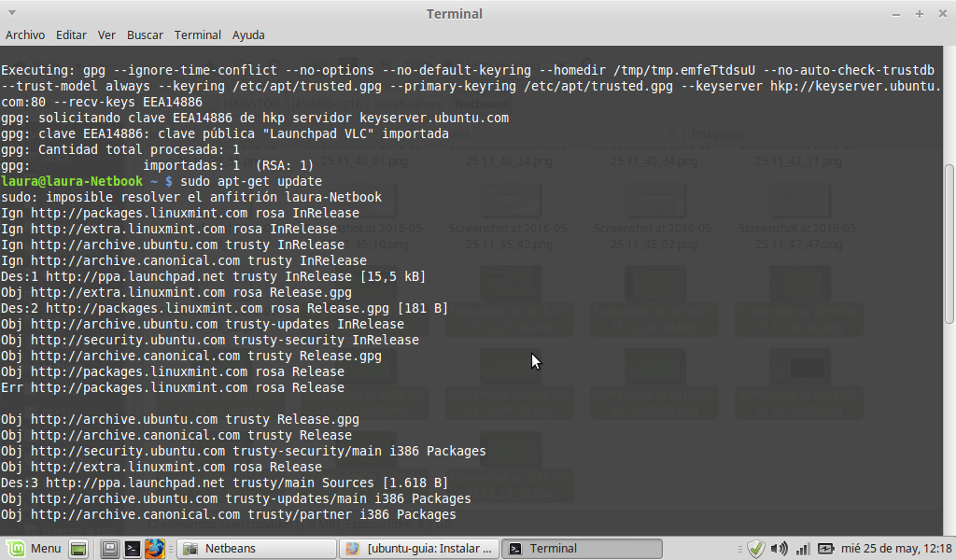Viewport: 956px width, 560px height.
Task: Open the update manager shield icon
Action: 756,549
